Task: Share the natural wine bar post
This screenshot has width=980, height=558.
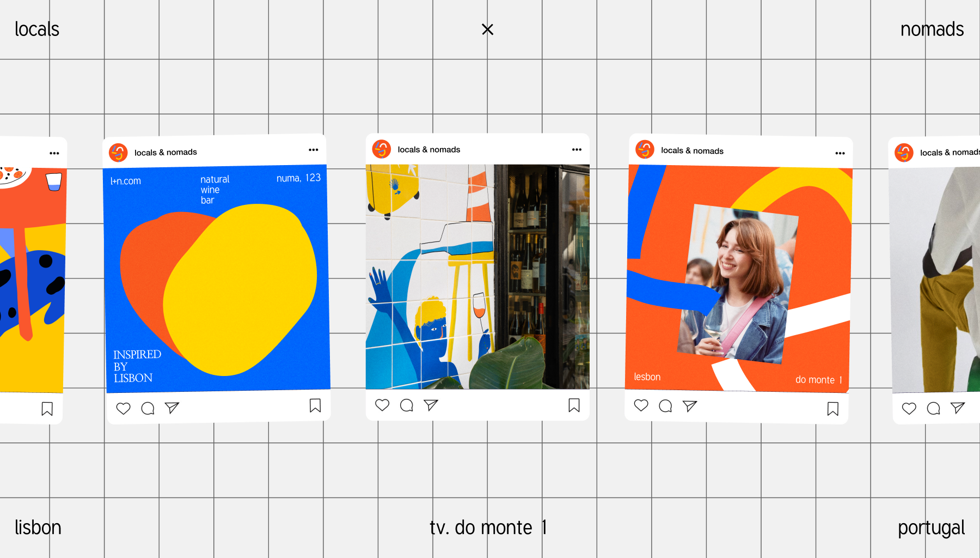Action: tap(172, 408)
